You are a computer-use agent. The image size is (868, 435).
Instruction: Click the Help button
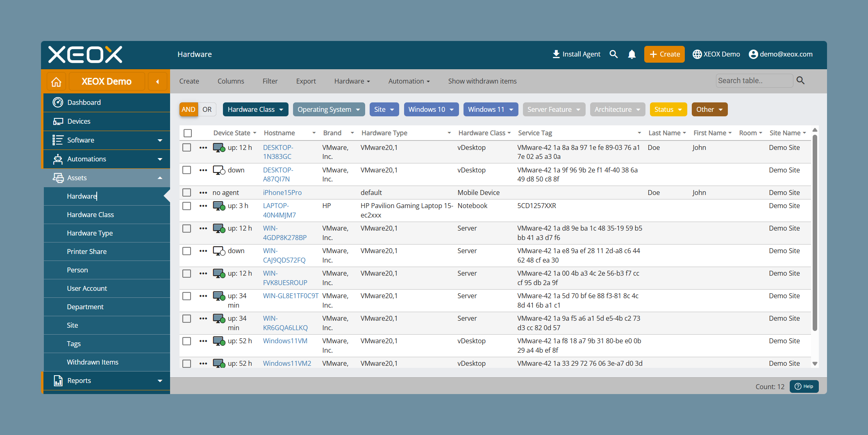tap(804, 387)
